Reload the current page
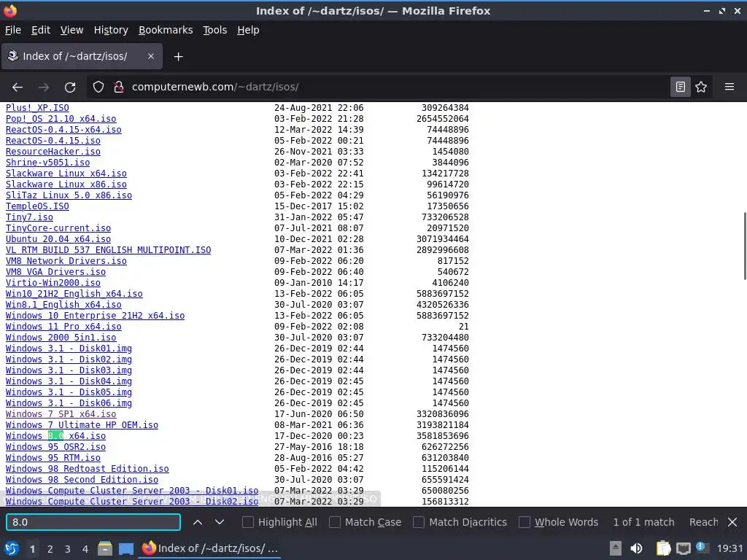The height and width of the screenshot is (560, 747). tap(70, 87)
